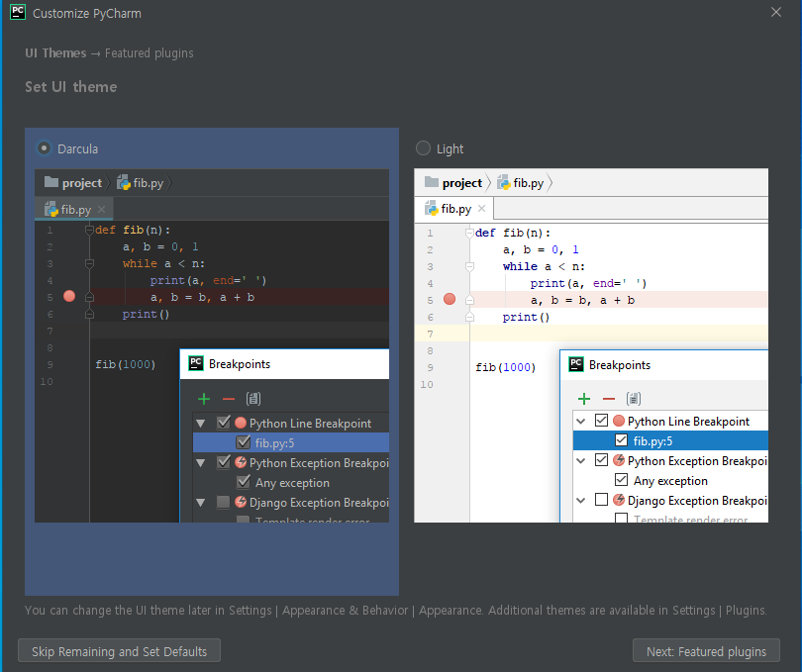Toggle Django Exception Breakpoint checkbox in Darcula preview
Viewport: 802px width, 672px height.
pyautogui.click(x=223, y=502)
